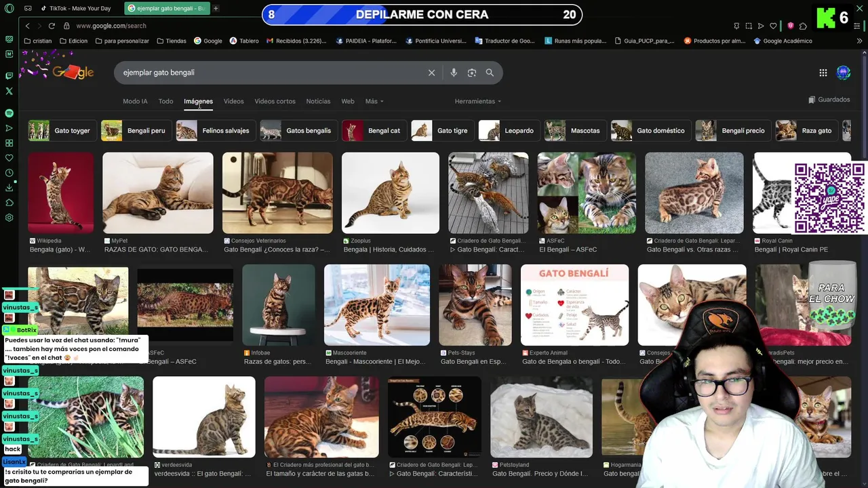Show hidden bookmarks with double chevron

(x=860, y=41)
